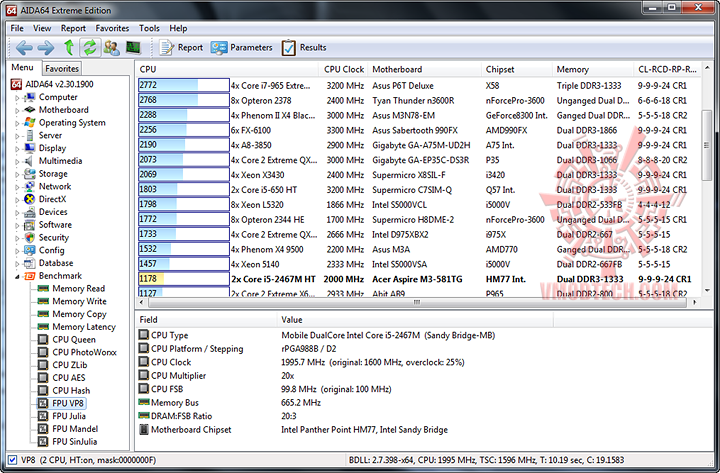Expand the Motherboard tree node
This screenshot has height=473, width=720.
pos(17,110)
